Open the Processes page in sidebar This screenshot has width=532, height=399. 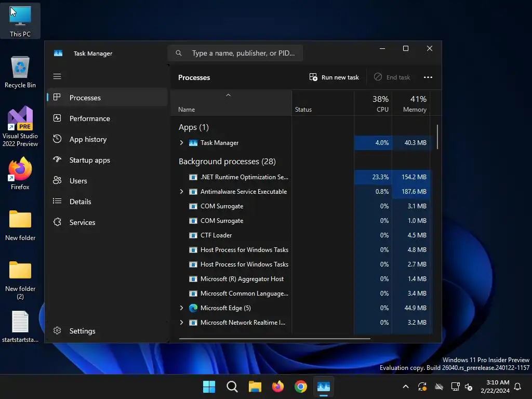click(x=107, y=98)
